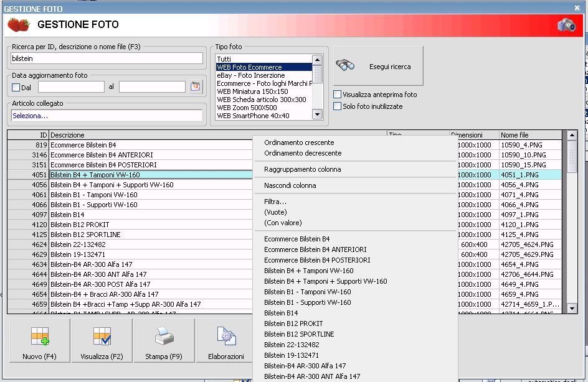This screenshot has height=382, width=588.
Task: Choose Ordinamento crescente from context menu
Action: coord(299,142)
